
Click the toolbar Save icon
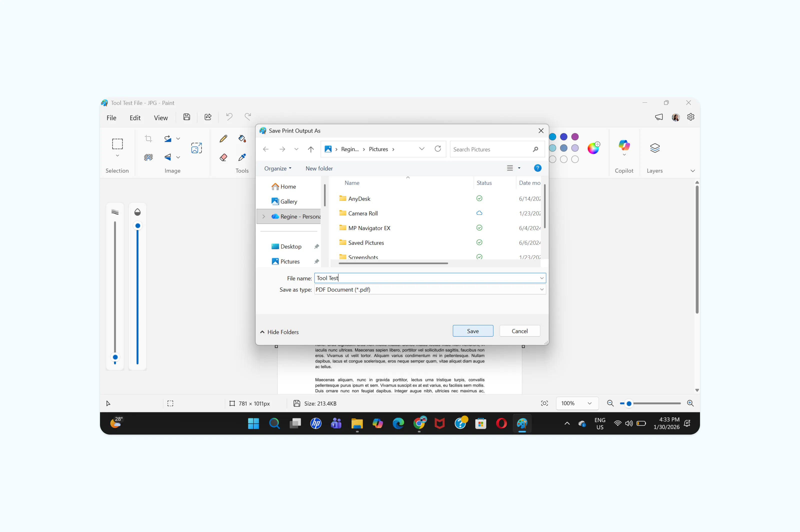pos(186,117)
